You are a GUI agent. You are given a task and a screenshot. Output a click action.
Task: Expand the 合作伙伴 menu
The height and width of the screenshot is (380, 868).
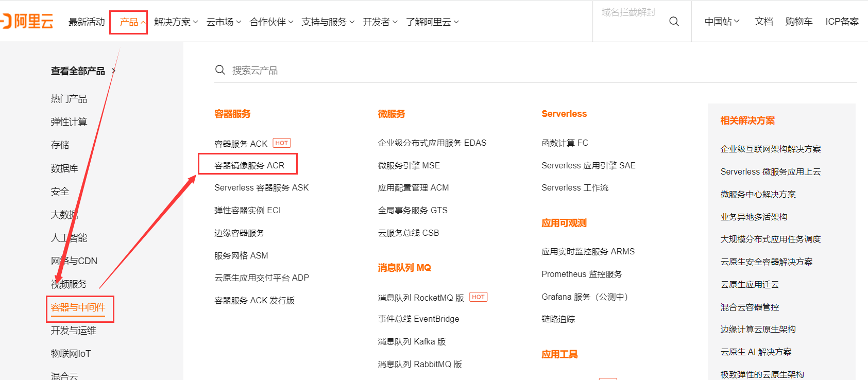click(x=271, y=22)
